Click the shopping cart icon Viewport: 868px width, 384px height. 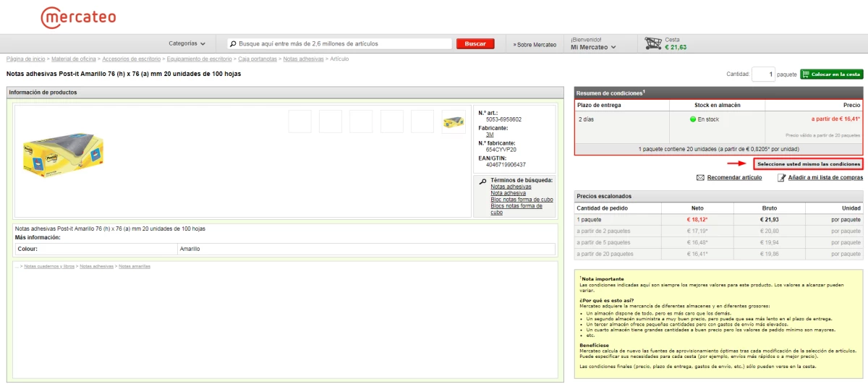point(653,44)
